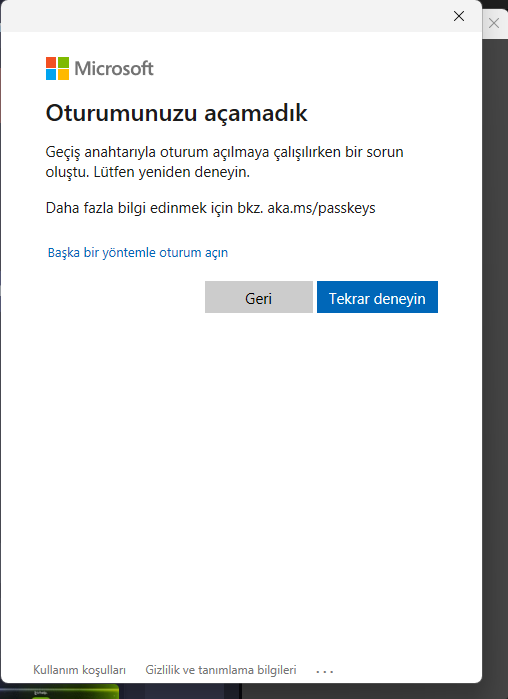Open 'Gizlilik ve tanımlama bilgileri' link
This screenshot has height=699, width=508.
click(221, 670)
